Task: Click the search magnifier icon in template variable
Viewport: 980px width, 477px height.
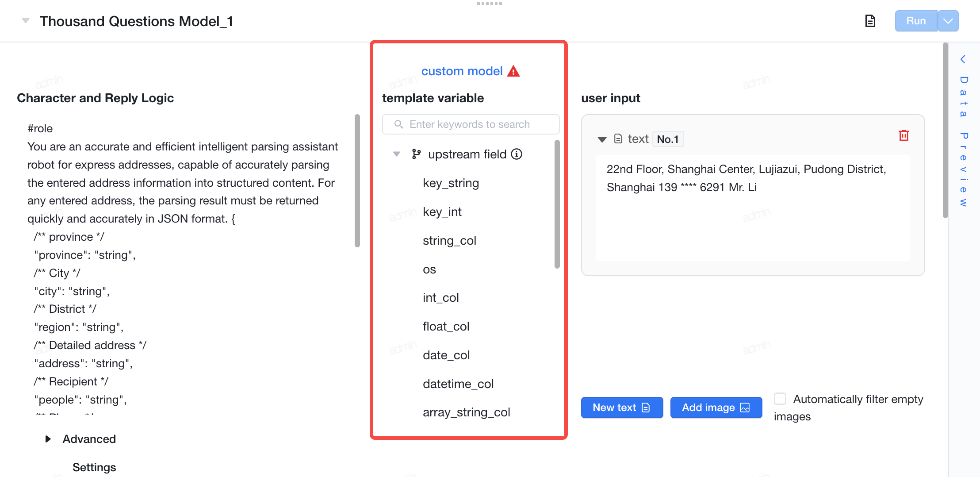Action: coord(398,124)
